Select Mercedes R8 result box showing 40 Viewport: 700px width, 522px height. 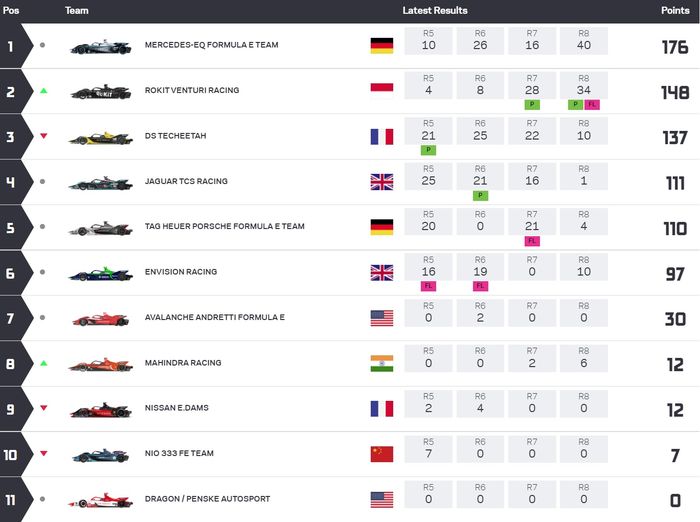583,41
